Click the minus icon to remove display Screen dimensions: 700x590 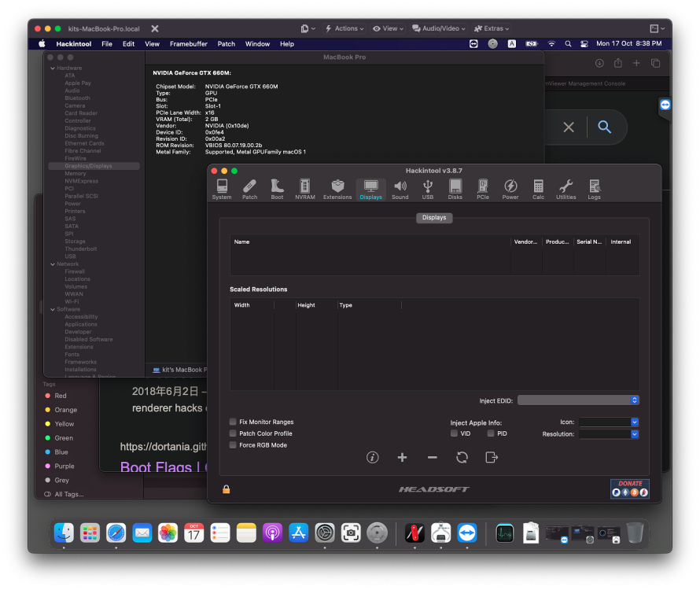432,457
